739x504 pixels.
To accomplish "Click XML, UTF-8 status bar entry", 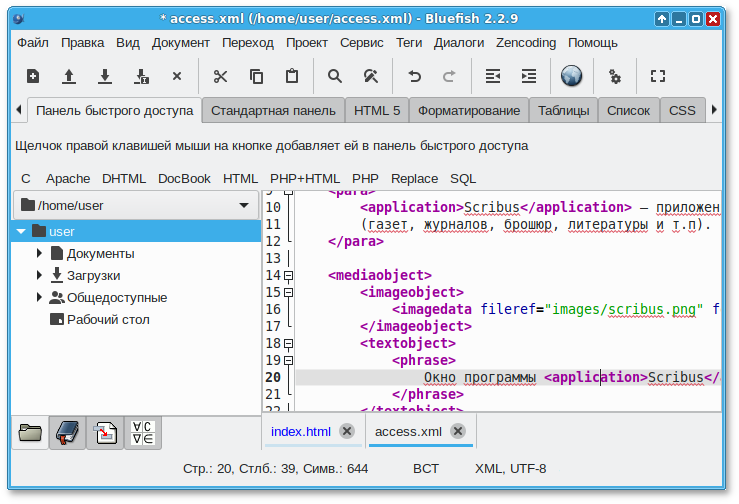I will (510, 469).
